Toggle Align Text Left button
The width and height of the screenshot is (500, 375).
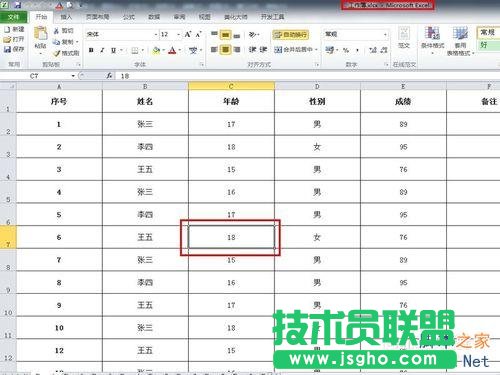[x=214, y=50]
